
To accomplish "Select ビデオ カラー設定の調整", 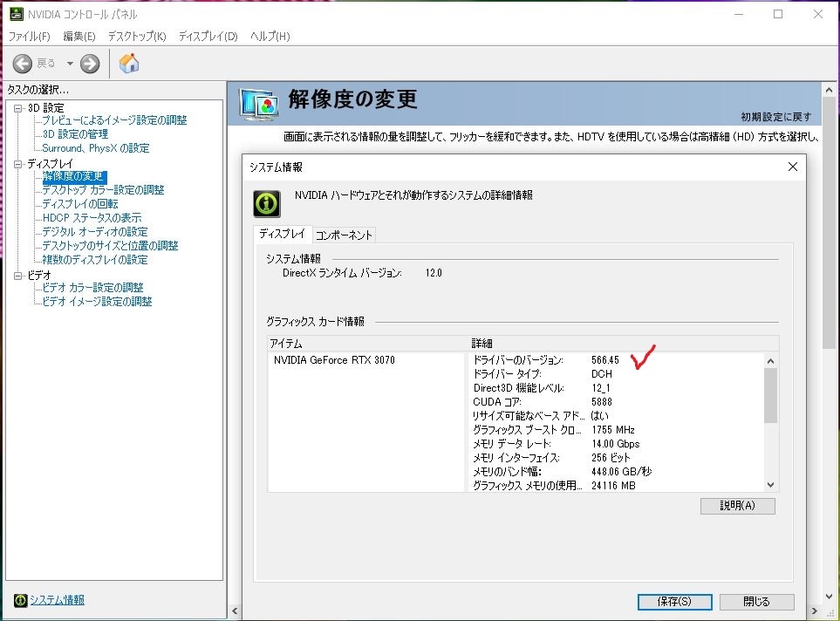I will (92, 287).
